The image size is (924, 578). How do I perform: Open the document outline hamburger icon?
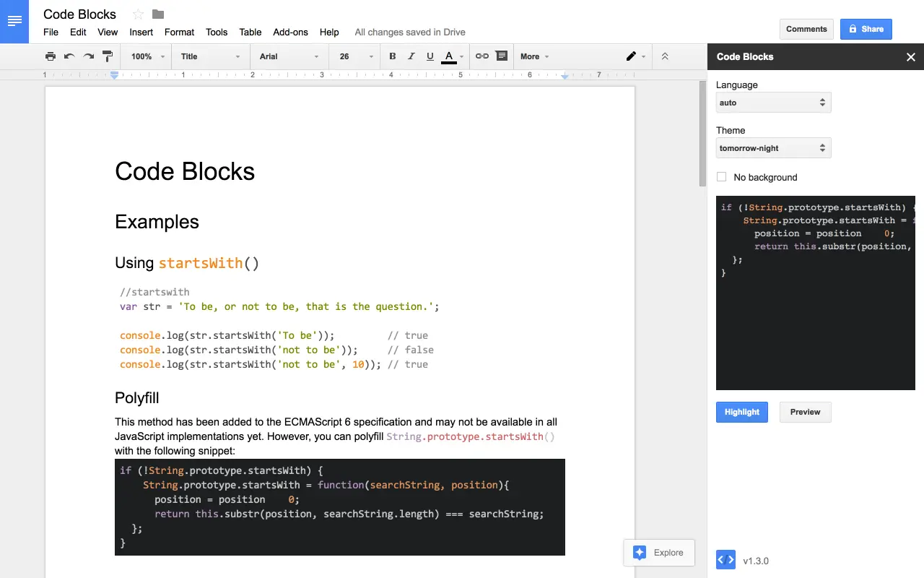click(14, 20)
